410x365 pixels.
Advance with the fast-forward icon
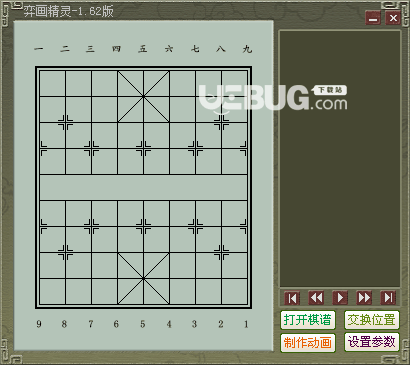(x=364, y=298)
